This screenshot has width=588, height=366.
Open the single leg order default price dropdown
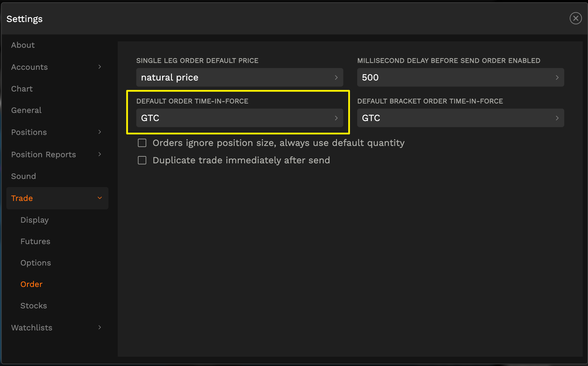pyautogui.click(x=239, y=77)
